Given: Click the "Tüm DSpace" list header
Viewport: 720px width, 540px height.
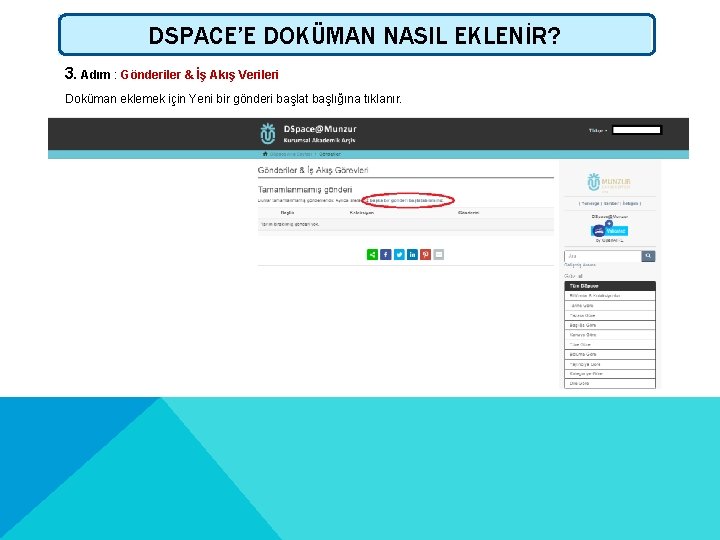Looking at the screenshot, I should pos(610,286).
